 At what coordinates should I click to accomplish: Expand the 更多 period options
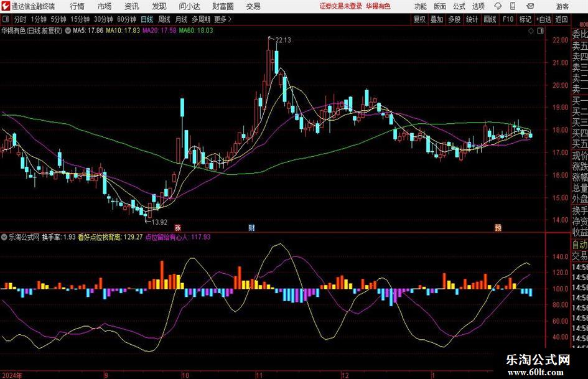coord(223,19)
